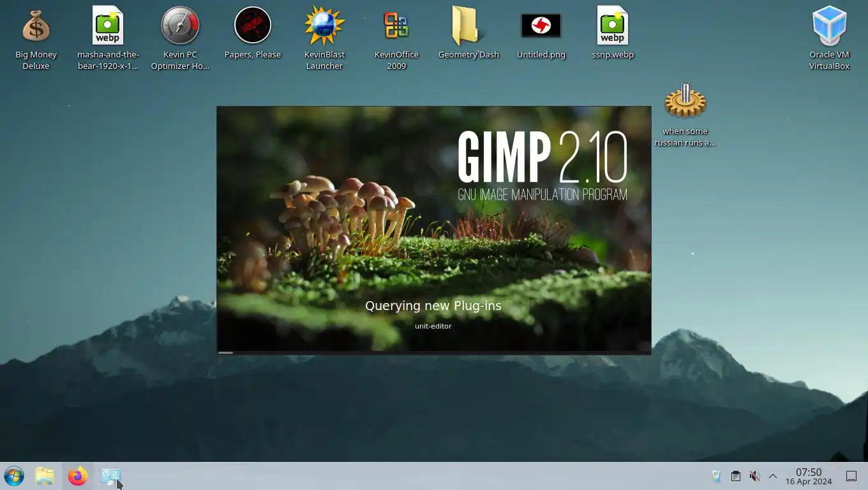The height and width of the screenshot is (490, 868).
Task: Click the show desktop button in taskbar corner
Action: point(851,476)
